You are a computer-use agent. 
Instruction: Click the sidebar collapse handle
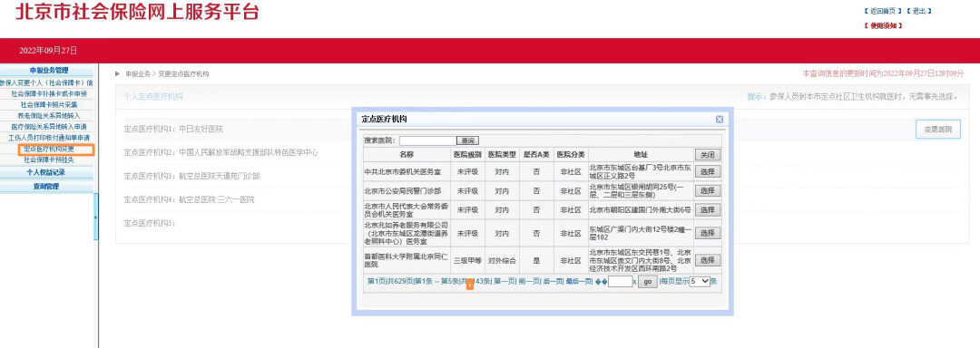coord(95,217)
